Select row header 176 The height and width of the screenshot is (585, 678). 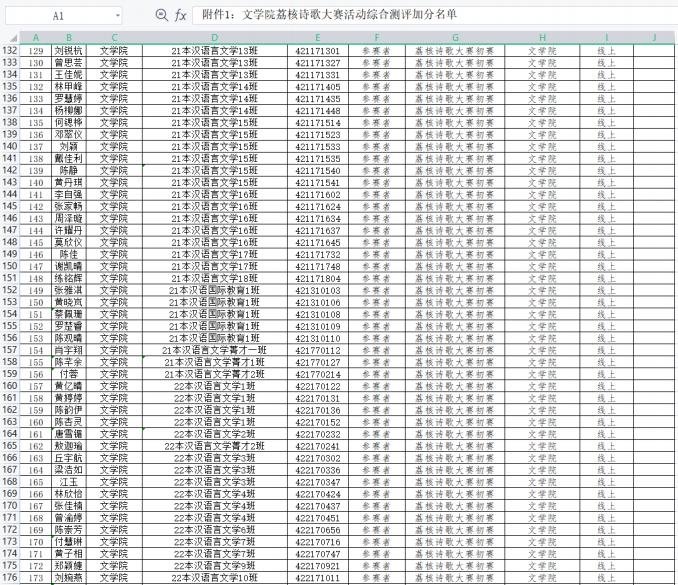pyautogui.click(x=10, y=577)
